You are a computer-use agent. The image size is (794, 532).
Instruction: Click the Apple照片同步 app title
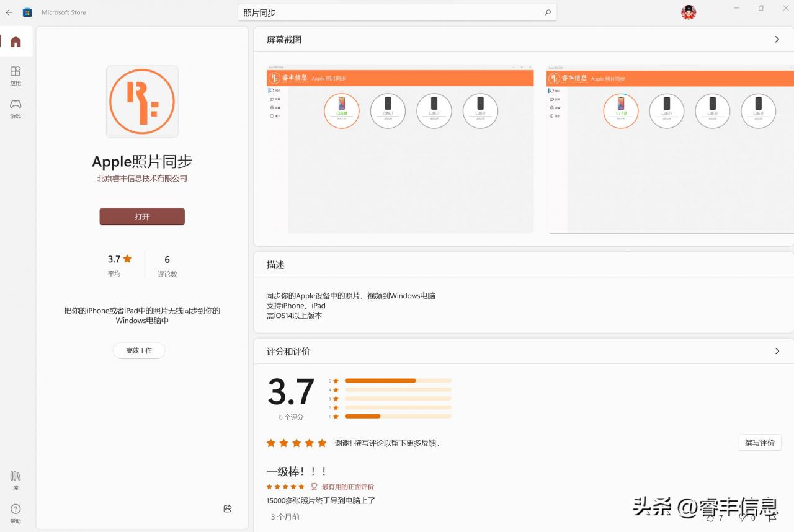click(x=142, y=161)
